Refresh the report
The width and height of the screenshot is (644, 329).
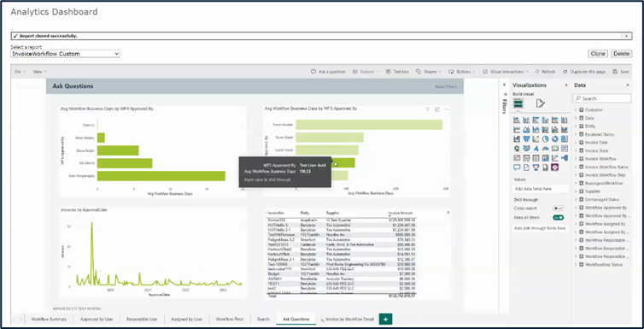pyautogui.click(x=545, y=72)
